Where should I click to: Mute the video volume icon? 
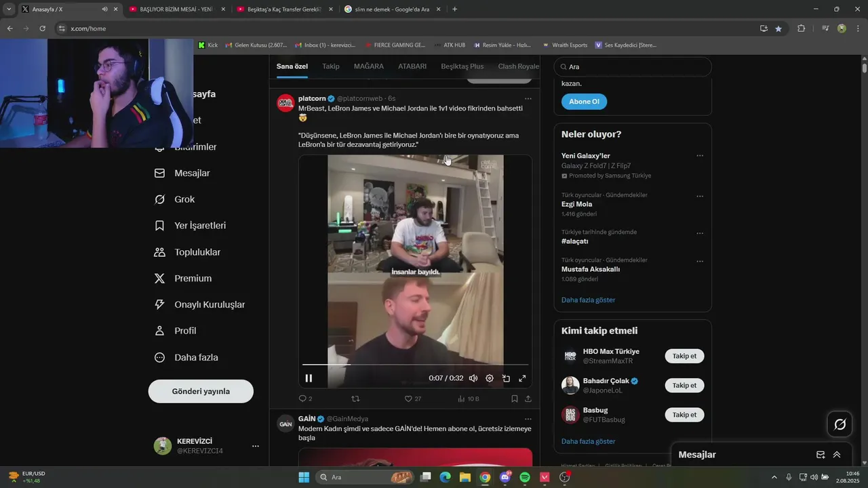(473, 378)
